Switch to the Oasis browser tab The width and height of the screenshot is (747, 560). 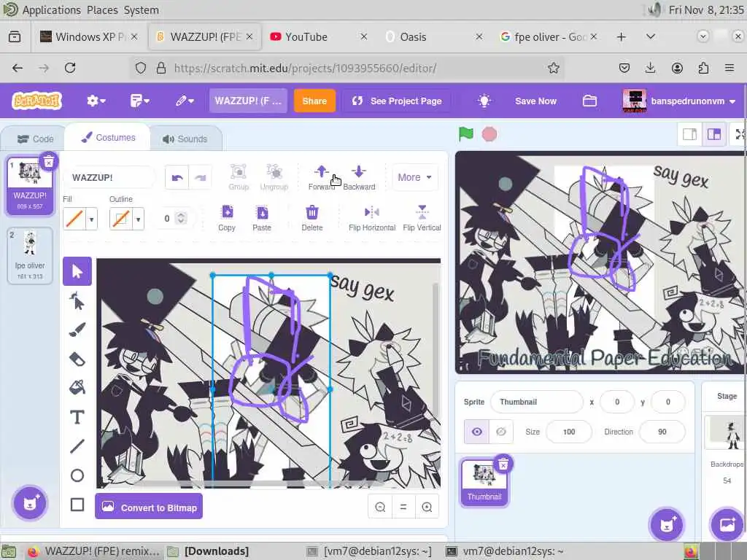click(x=433, y=36)
